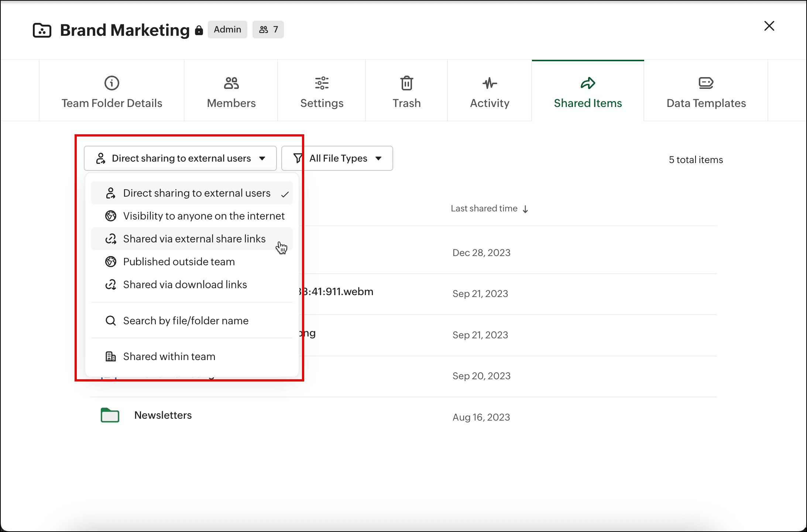Image resolution: width=807 pixels, height=532 pixels.
Task: Choose Shared within team option
Action: (169, 356)
